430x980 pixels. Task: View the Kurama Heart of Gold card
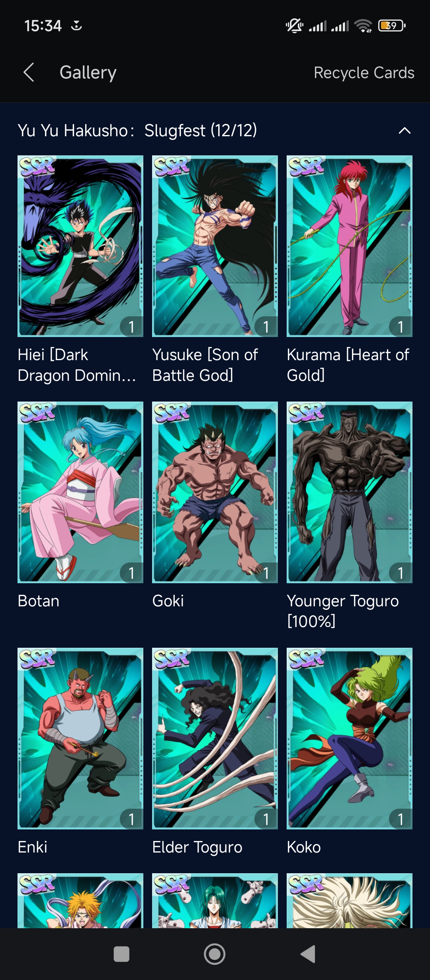tap(350, 246)
